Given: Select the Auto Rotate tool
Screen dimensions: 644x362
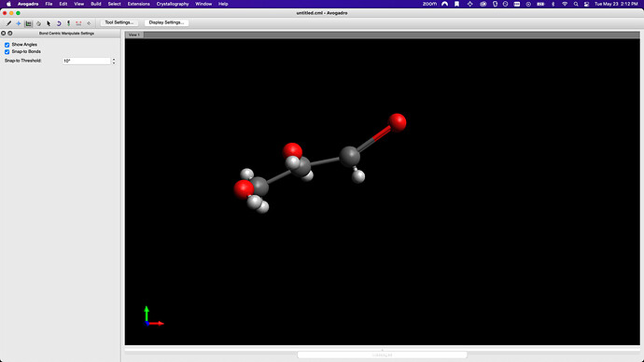Looking at the screenshot, I should (x=59, y=23).
